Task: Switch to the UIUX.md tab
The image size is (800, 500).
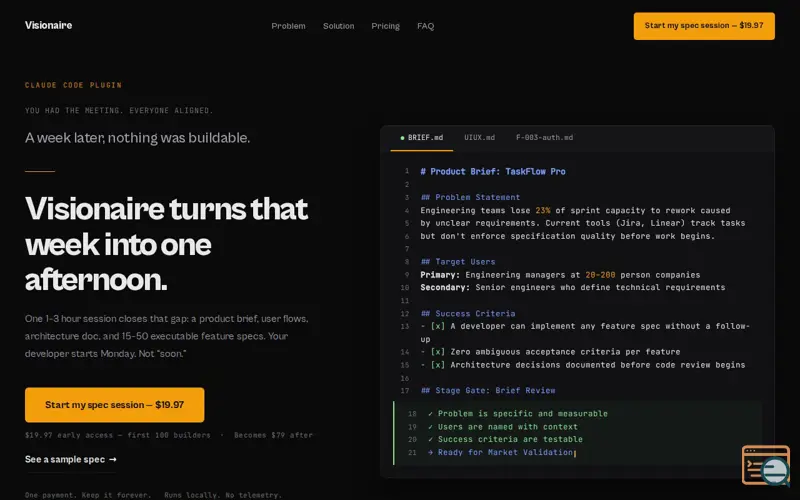Action: pos(479,138)
